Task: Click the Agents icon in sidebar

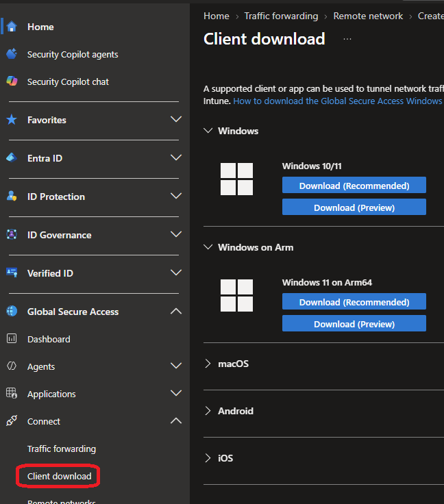Action: click(x=12, y=366)
